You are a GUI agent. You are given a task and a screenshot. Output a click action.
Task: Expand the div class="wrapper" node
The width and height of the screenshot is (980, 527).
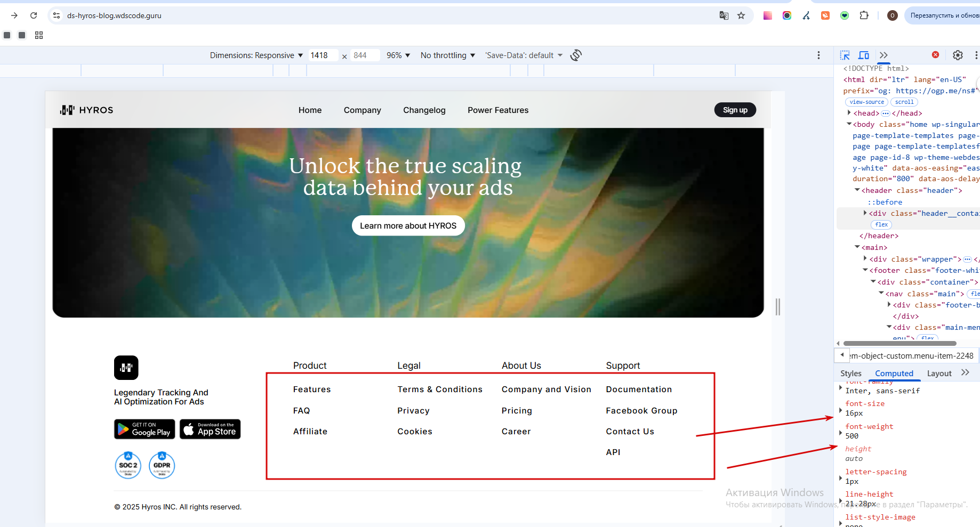click(865, 259)
